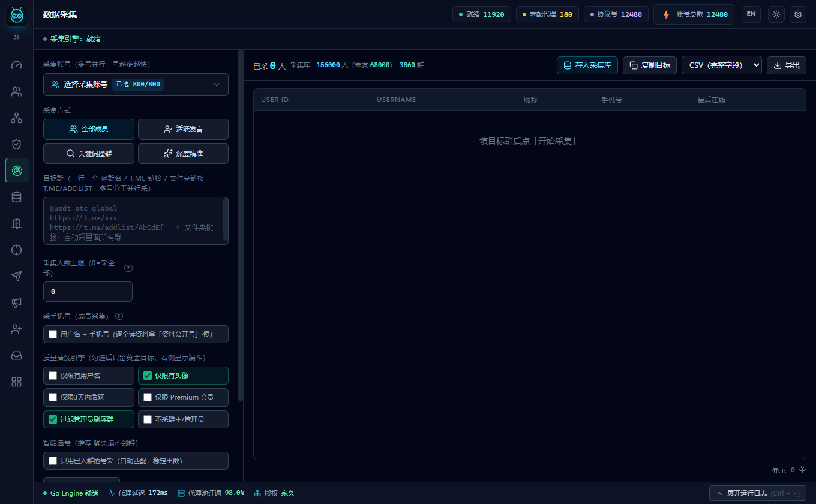The width and height of the screenshot is (816, 504).
Task: Click help icon next to 采集人数上限
Action: coord(128,268)
